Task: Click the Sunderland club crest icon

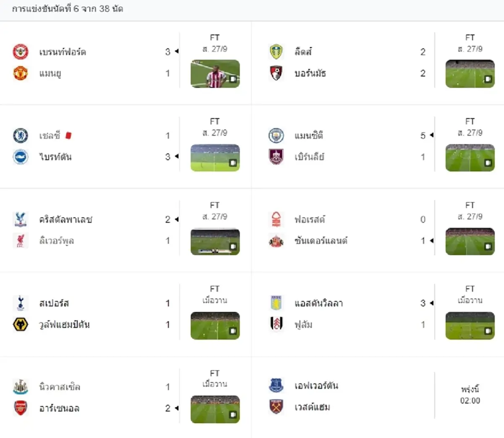Action: (x=276, y=241)
